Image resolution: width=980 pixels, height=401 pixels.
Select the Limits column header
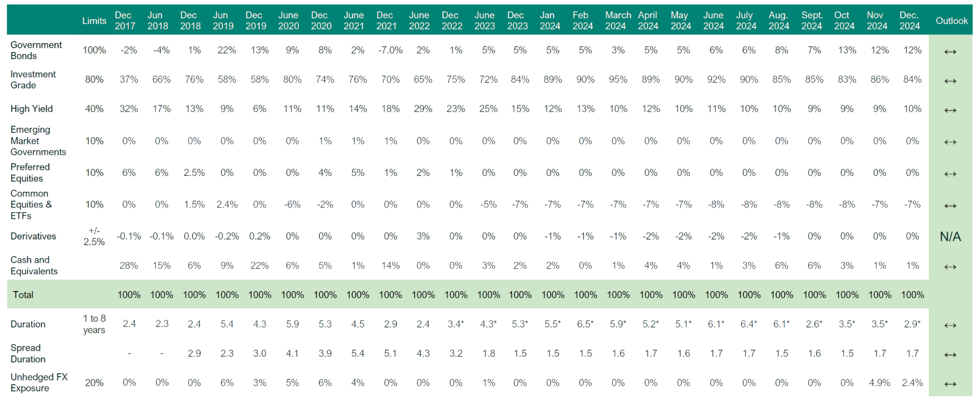pyautogui.click(x=94, y=21)
